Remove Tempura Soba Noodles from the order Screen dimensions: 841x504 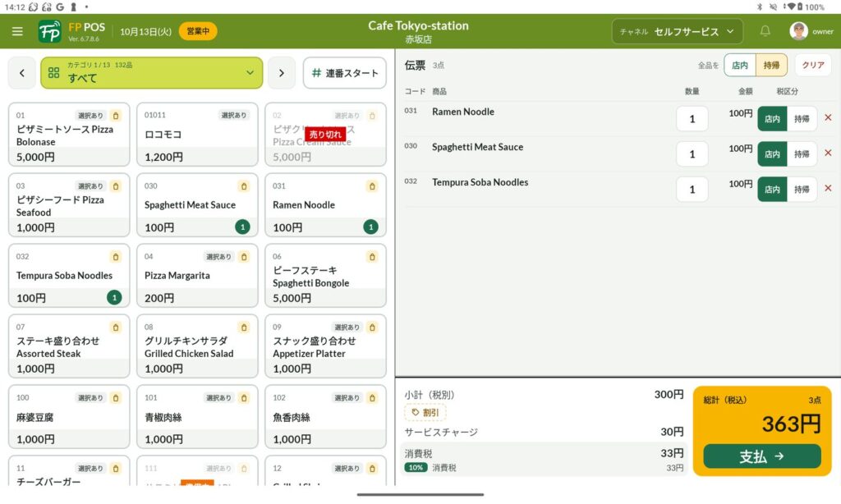pos(828,189)
